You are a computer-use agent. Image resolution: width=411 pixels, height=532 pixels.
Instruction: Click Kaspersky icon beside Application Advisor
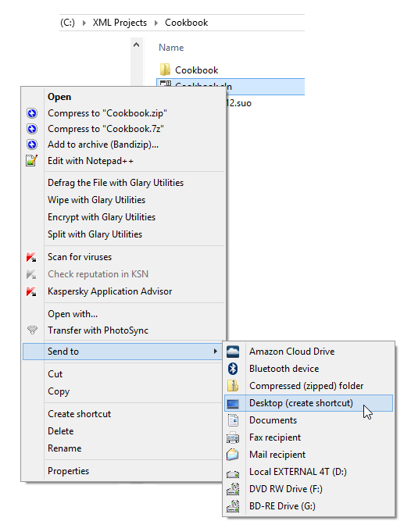31,291
